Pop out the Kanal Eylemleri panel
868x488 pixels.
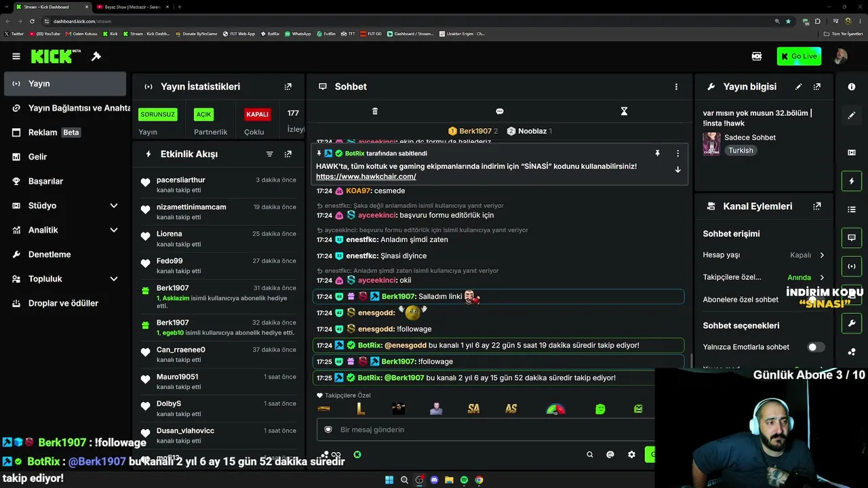(817, 206)
